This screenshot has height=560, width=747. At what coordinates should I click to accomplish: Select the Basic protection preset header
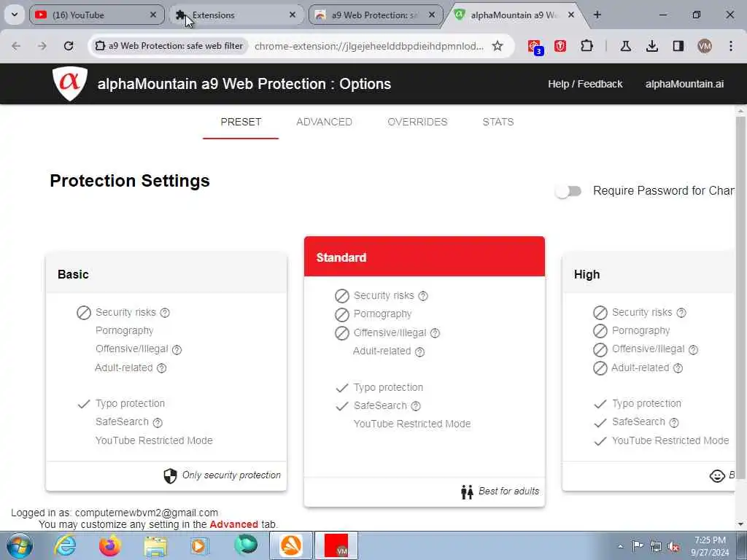click(x=166, y=274)
